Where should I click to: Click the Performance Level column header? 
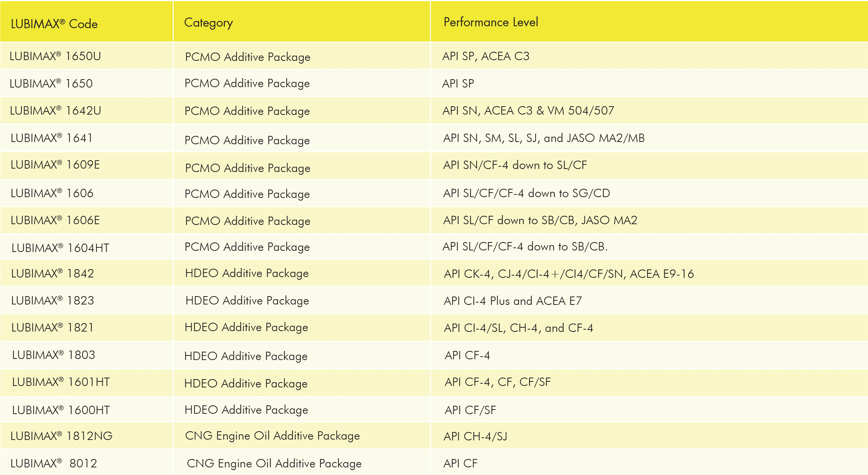pos(649,22)
